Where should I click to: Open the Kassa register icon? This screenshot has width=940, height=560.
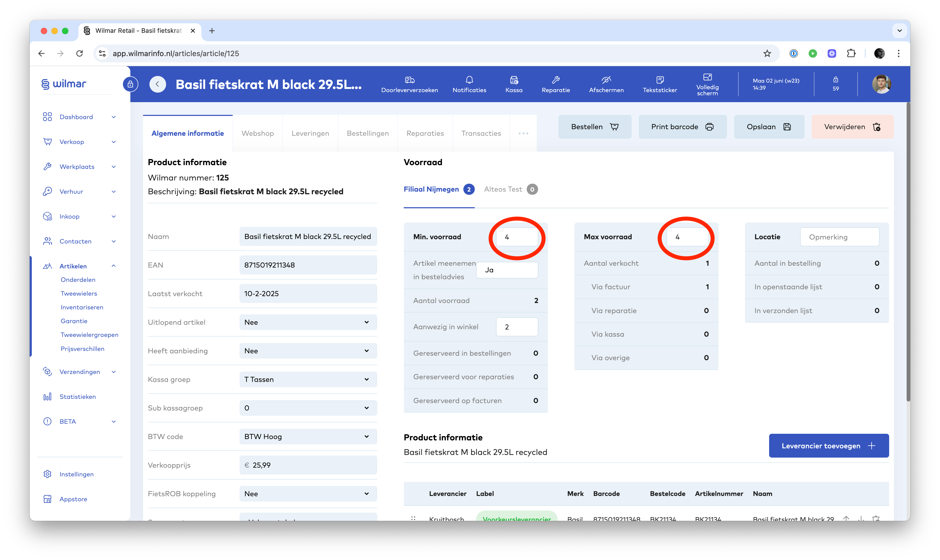pos(514,80)
